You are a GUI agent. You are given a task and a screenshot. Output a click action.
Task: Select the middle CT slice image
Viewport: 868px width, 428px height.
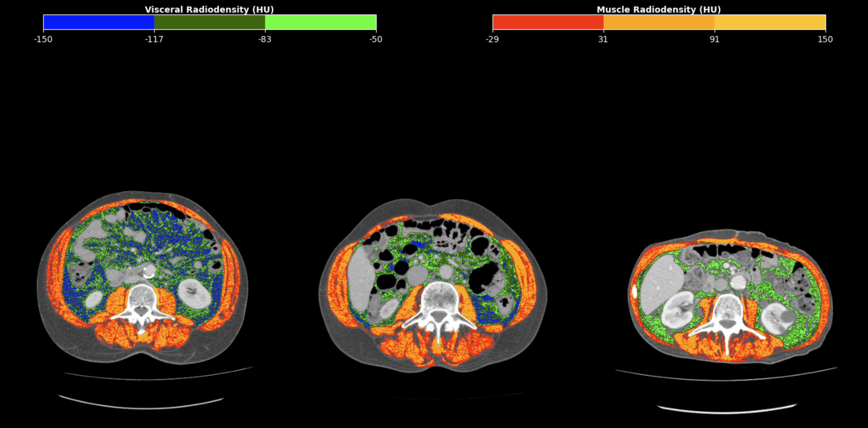click(433, 286)
